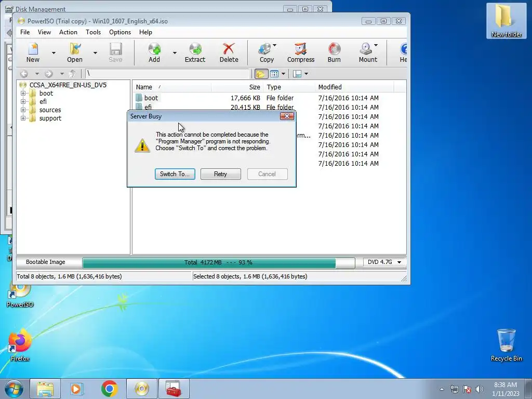Open the view style dropdown arrow
This screenshot has width=532, height=399.
point(283,74)
